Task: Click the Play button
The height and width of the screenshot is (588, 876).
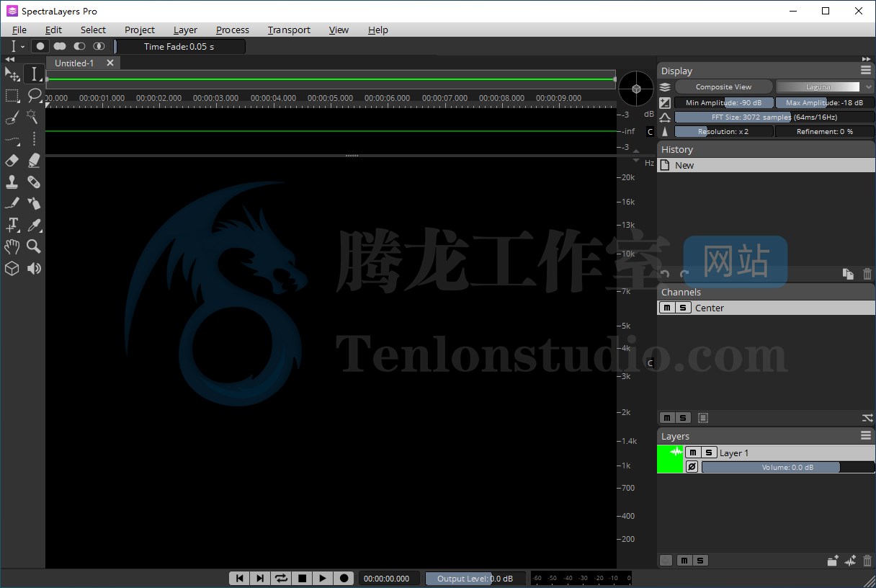Action: 323,578
